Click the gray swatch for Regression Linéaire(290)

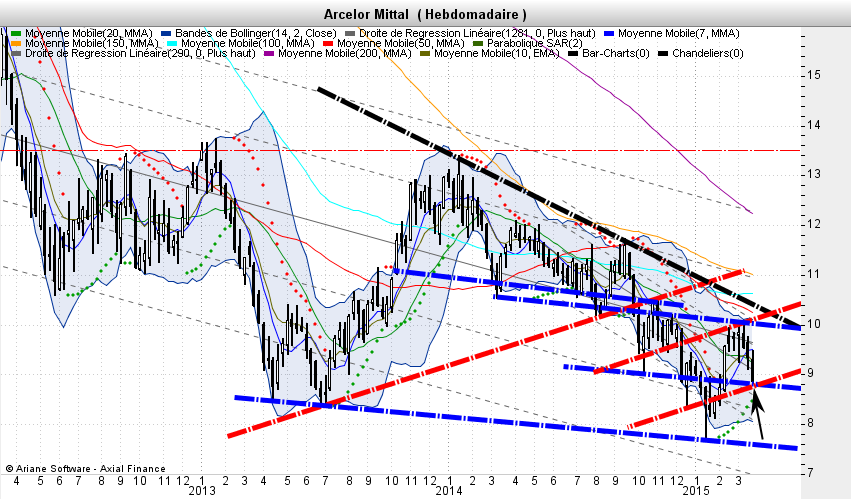pyautogui.click(x=16, y=54)
